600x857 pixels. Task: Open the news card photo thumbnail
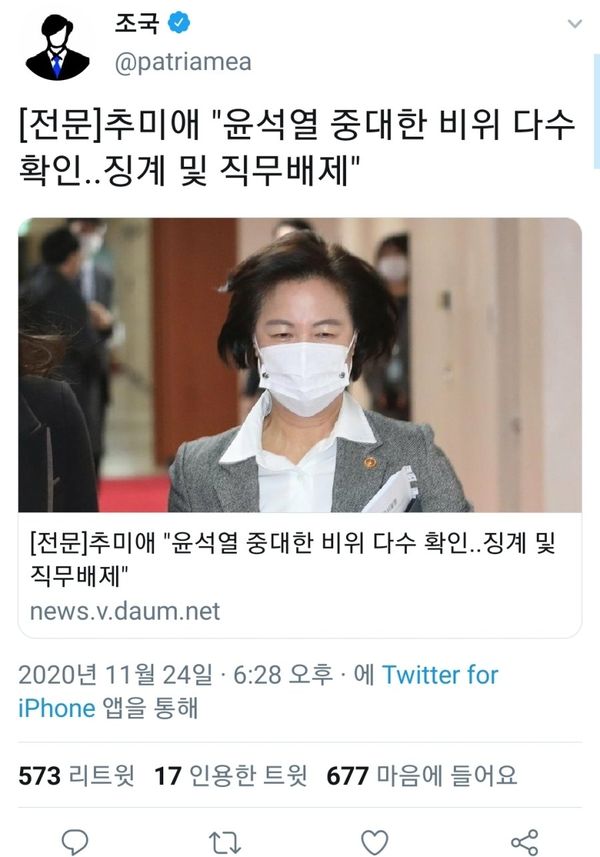pyautogui.click(x=300, y=365)
